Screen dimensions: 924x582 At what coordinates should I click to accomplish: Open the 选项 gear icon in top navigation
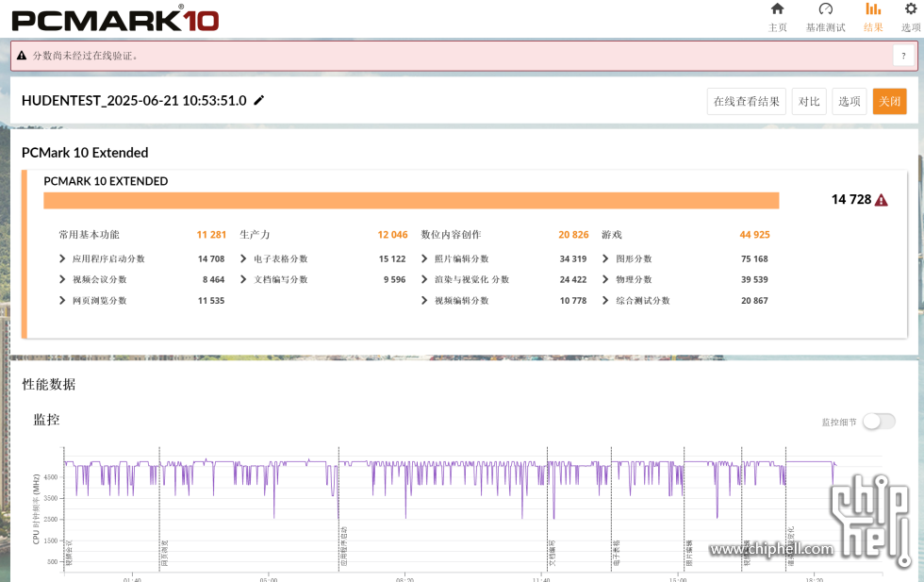point(911,8)
